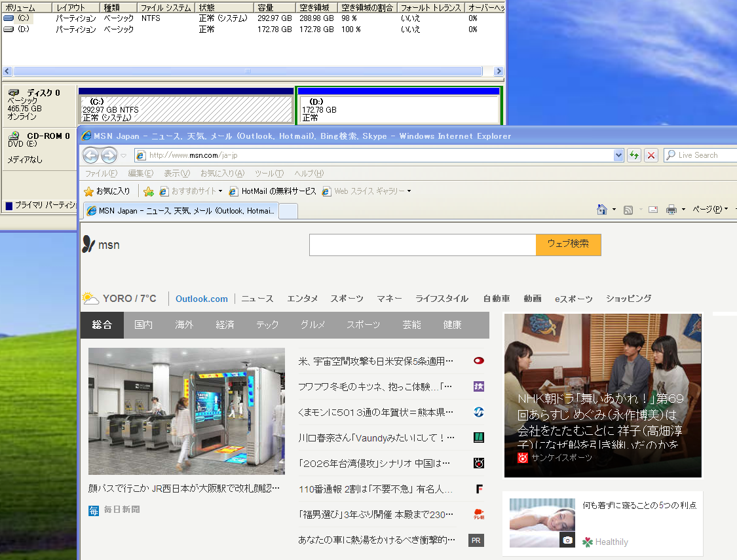Click the 空き領域 column header
Viewport: 737px width, 560px height.
coord(317,7)
